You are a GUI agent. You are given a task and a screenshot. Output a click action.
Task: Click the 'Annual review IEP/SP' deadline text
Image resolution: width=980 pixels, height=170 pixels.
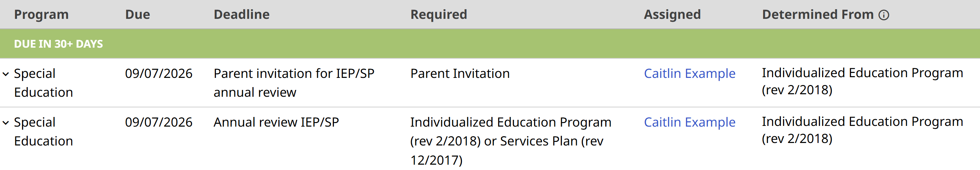(x=276, y=122)
